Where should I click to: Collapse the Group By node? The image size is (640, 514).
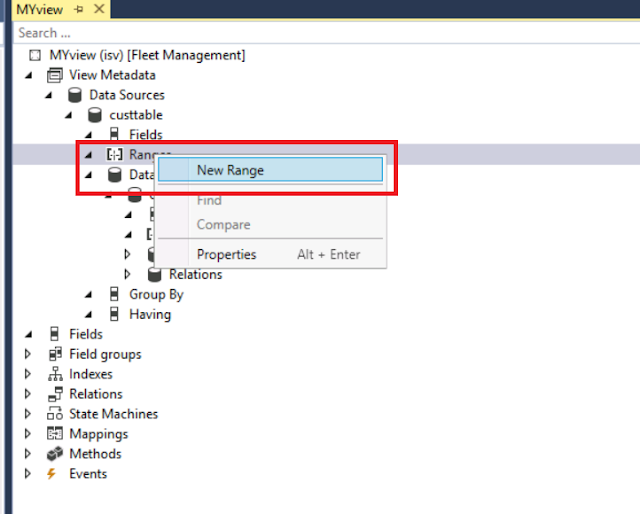[89, 294]
